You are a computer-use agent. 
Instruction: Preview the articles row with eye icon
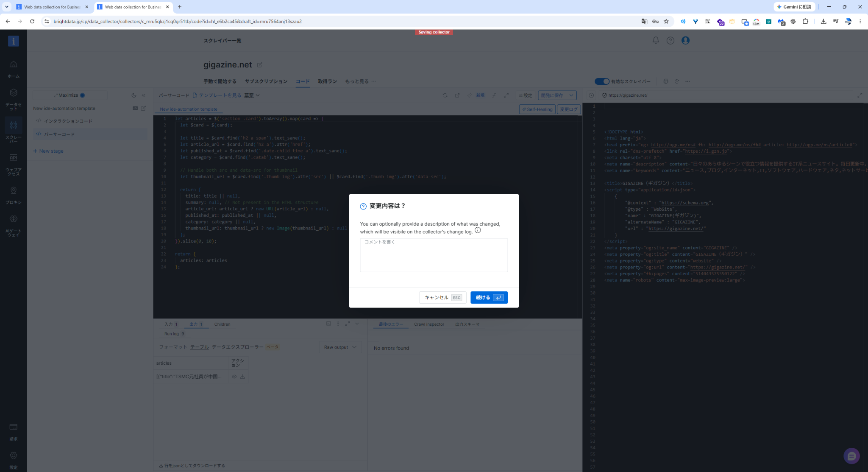[234, 377]
